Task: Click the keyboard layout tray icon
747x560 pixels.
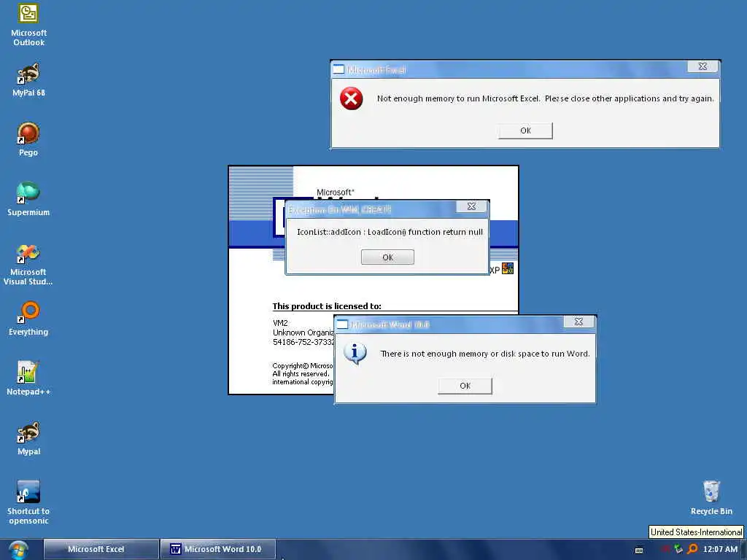Action: tap(639, 550)
